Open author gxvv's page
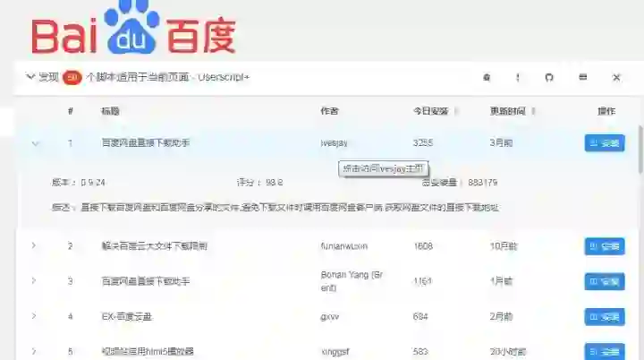Viewport: 644px width, 360px height. [329, 316]
